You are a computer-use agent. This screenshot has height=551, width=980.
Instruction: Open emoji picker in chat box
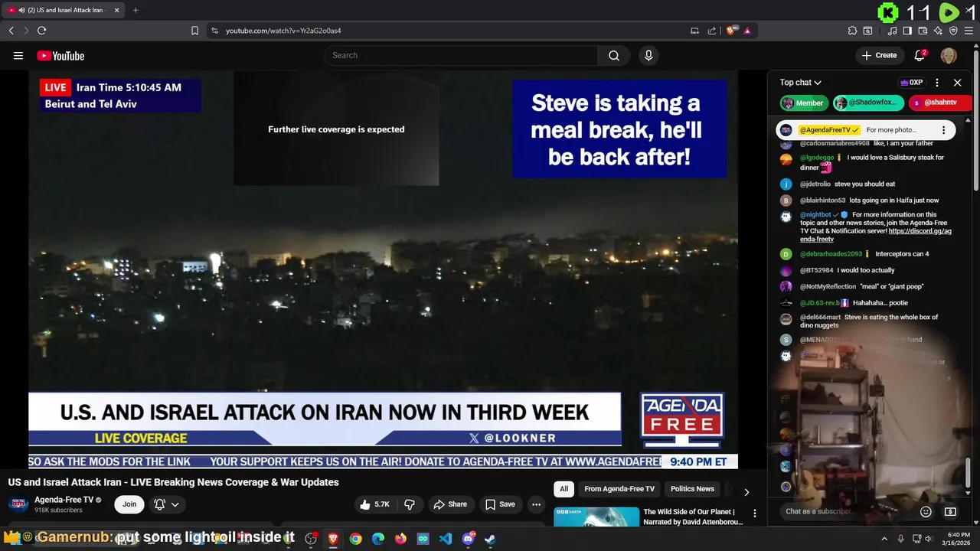926,511
